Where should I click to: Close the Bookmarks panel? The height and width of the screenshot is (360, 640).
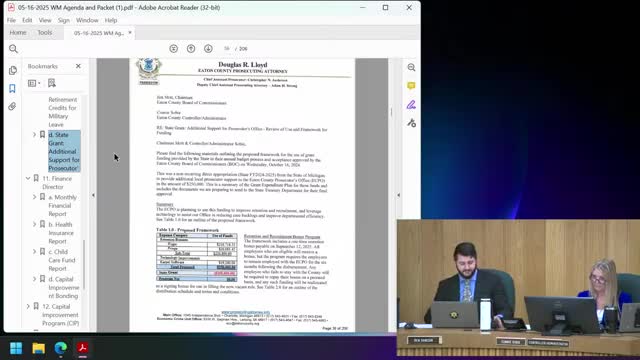pos(78,66)
